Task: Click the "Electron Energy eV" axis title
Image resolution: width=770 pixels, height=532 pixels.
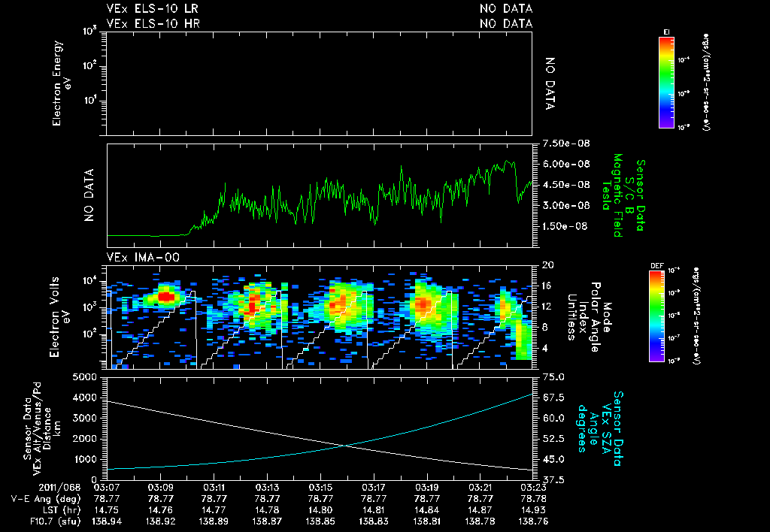Action: tap(61, 83)
